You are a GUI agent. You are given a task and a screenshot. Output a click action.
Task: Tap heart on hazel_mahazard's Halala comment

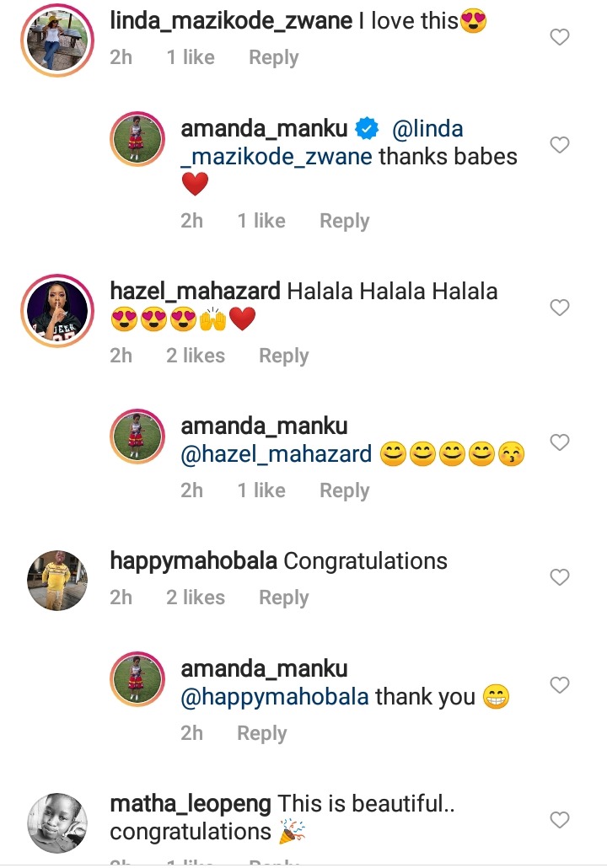click(560, 308)
